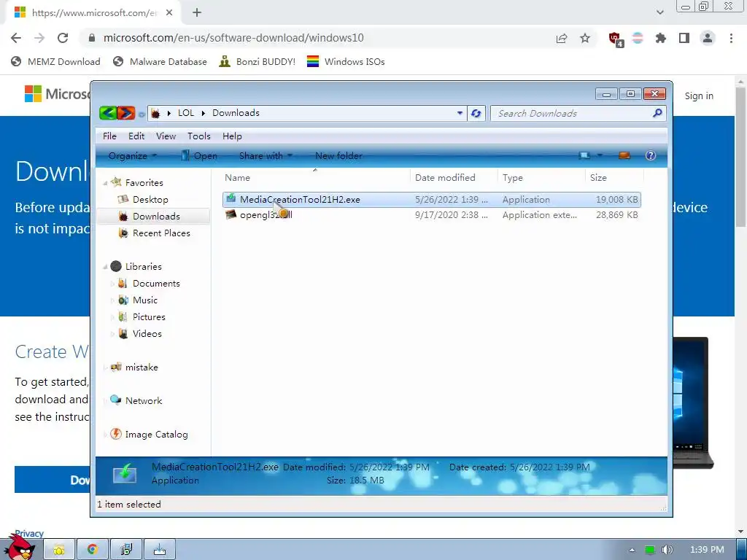747x560 pixels.
Task: Click Chrome icon in taskbar
Action: click(x=93, y=550)
